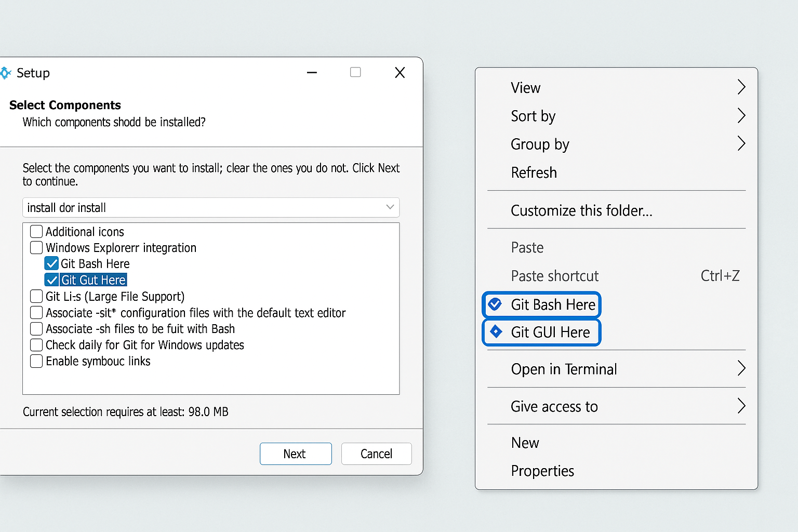This screenshot has height=532, width=798.
Task: Open the New menu entry
Action: coord(616,443)
